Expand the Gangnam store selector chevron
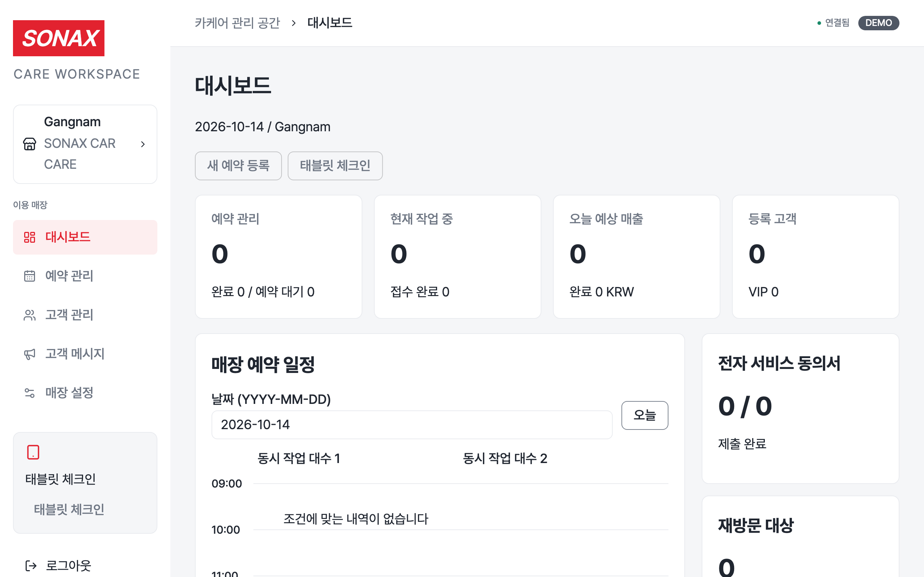Screen dimensions: 924x577 tap(143, 144)
